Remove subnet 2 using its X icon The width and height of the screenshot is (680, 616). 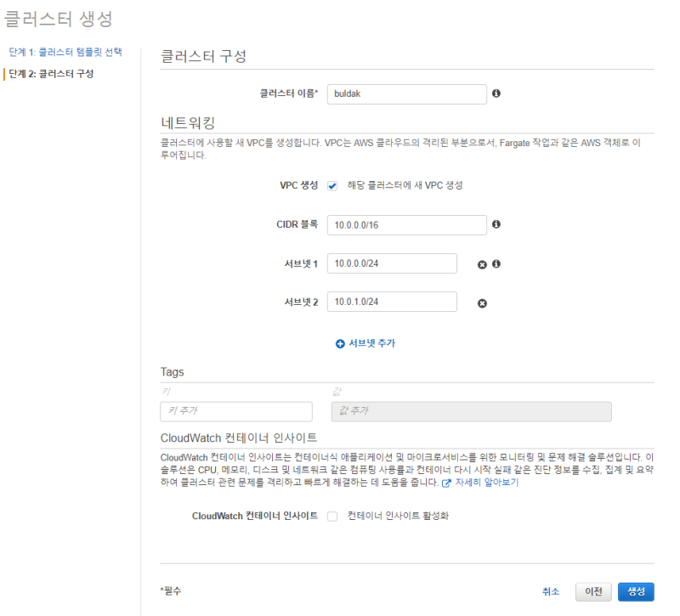coord(482,303)
